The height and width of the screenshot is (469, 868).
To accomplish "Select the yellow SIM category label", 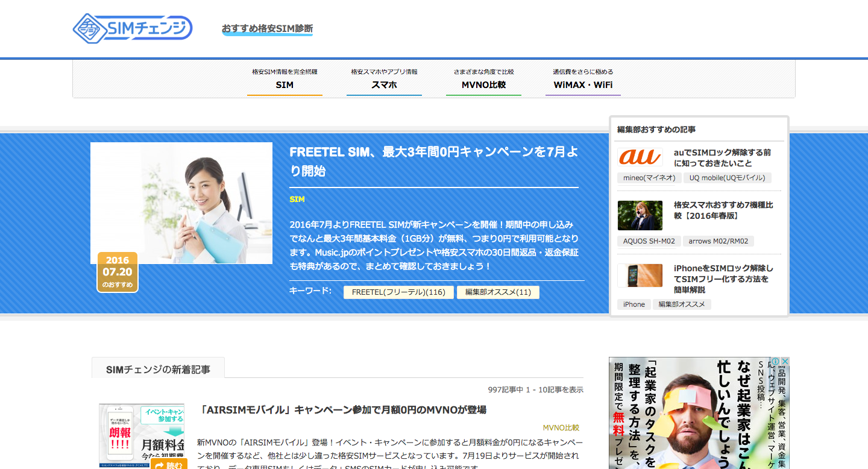I will coord(297,200).
